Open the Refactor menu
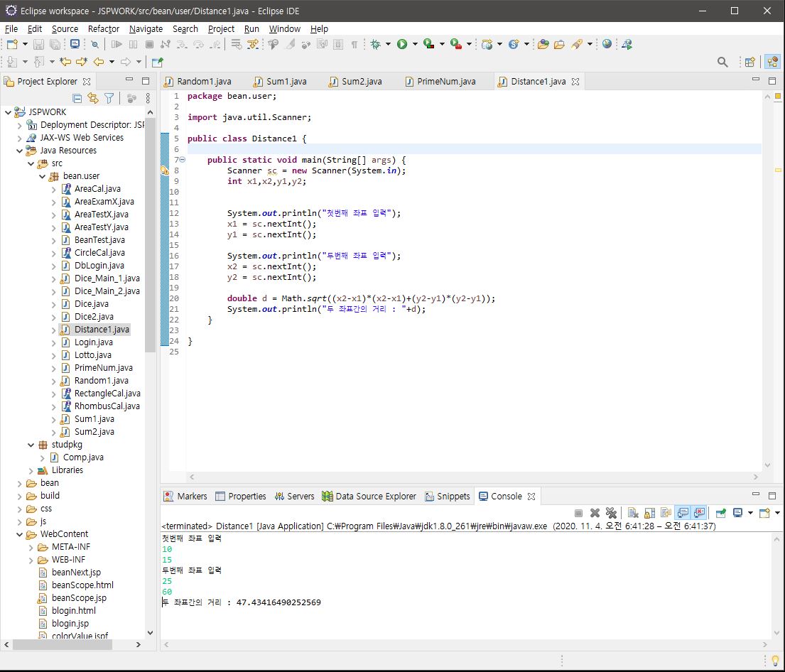Image resolution: width=785 pixels, height=672 pixels. (104, 28)
